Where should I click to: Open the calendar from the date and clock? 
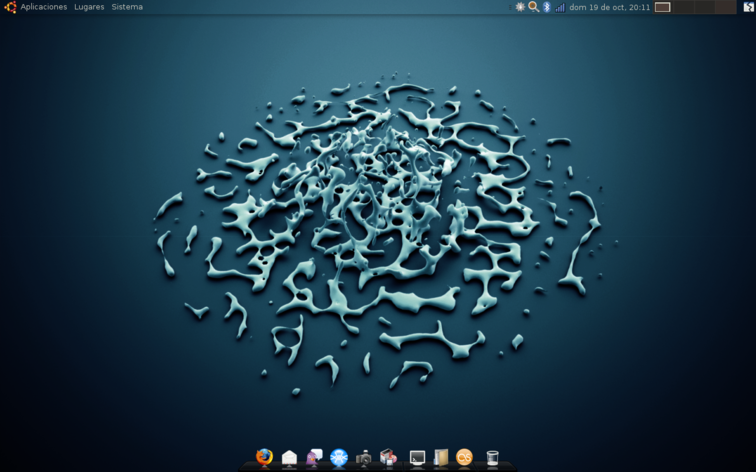609,7
